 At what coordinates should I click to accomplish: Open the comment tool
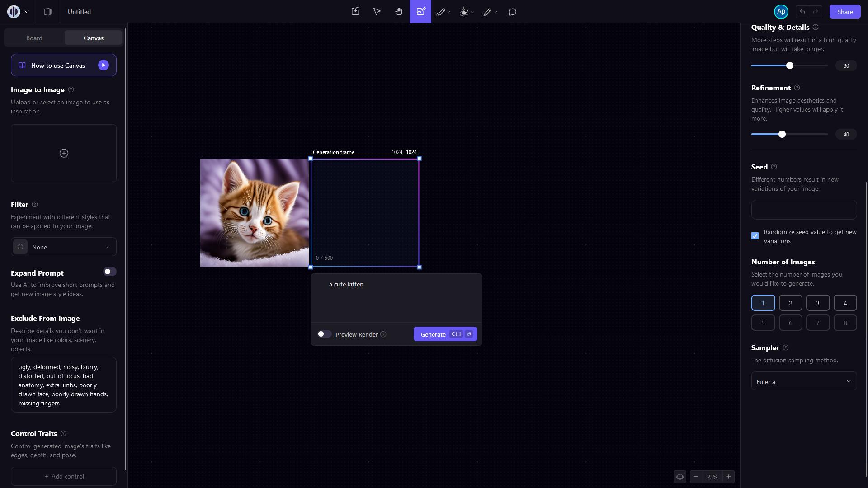(x=513, y=12)
